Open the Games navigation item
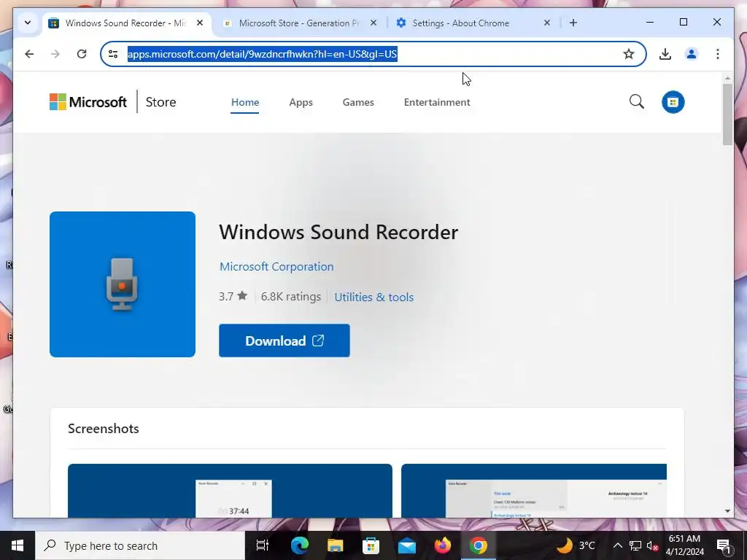This screenshot has height=560, width=747. click(x=358, y=102)
